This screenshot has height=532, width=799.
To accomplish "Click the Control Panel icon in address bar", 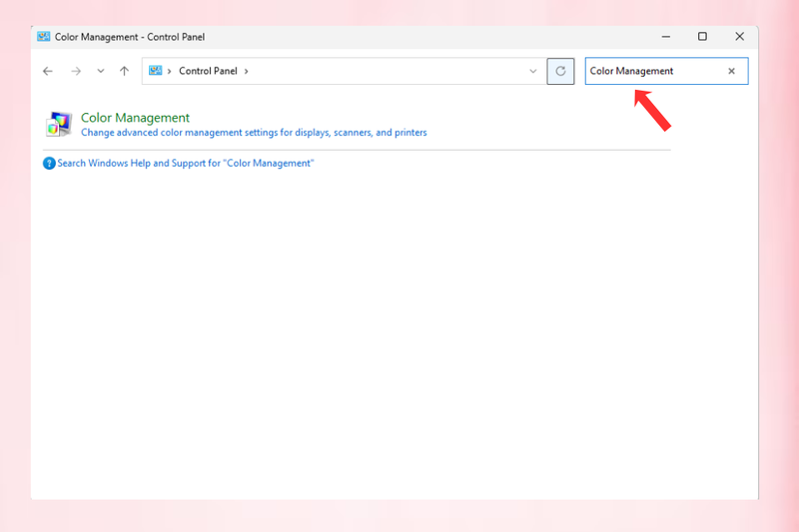I will coord(156,71).
